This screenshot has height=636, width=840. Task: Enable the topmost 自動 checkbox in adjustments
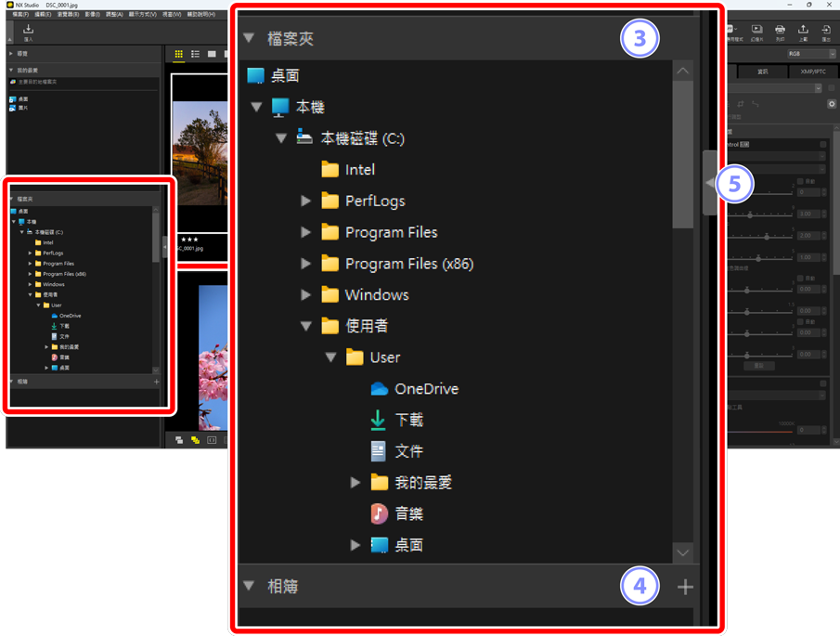800,182
